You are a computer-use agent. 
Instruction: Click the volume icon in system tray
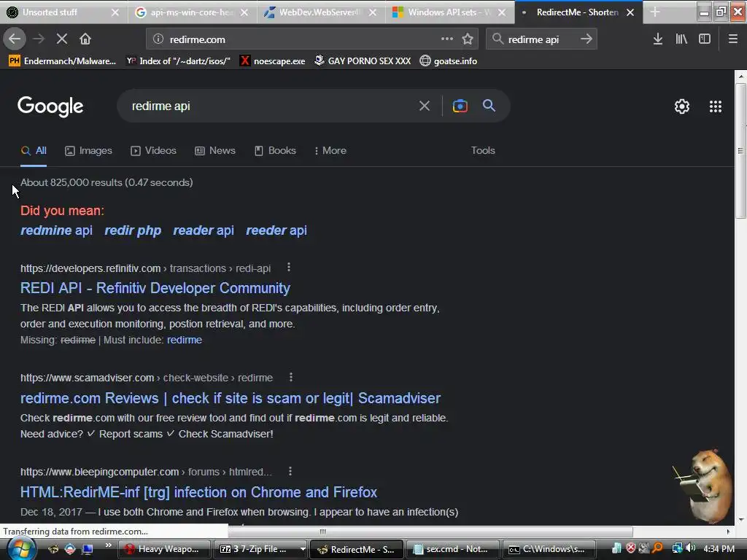coord(690,548)
